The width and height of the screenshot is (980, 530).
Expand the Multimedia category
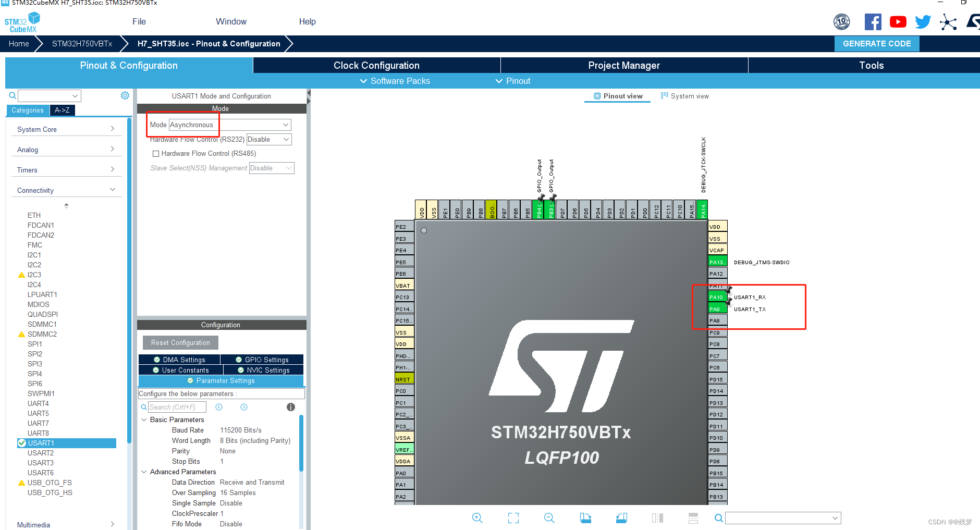coord(66,524)
